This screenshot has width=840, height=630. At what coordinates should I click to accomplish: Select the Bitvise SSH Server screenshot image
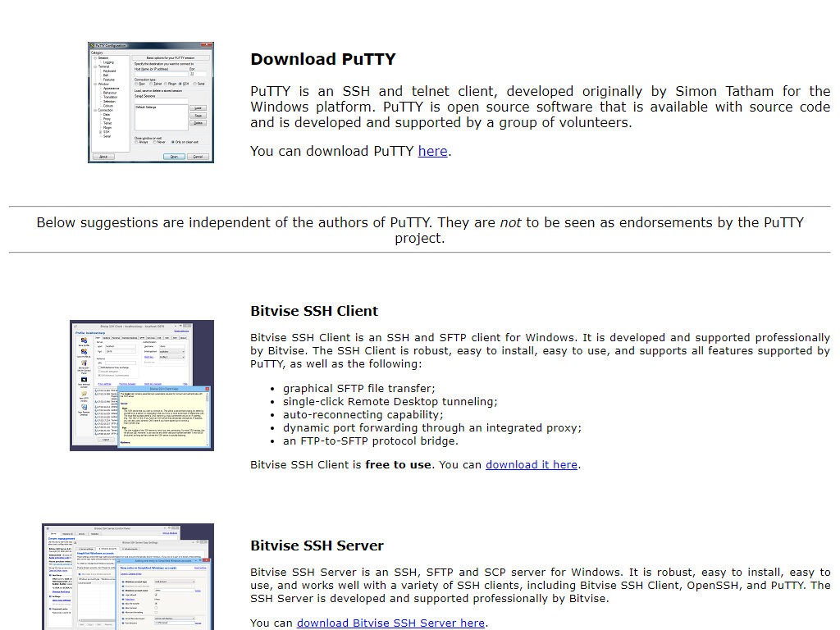128,577
